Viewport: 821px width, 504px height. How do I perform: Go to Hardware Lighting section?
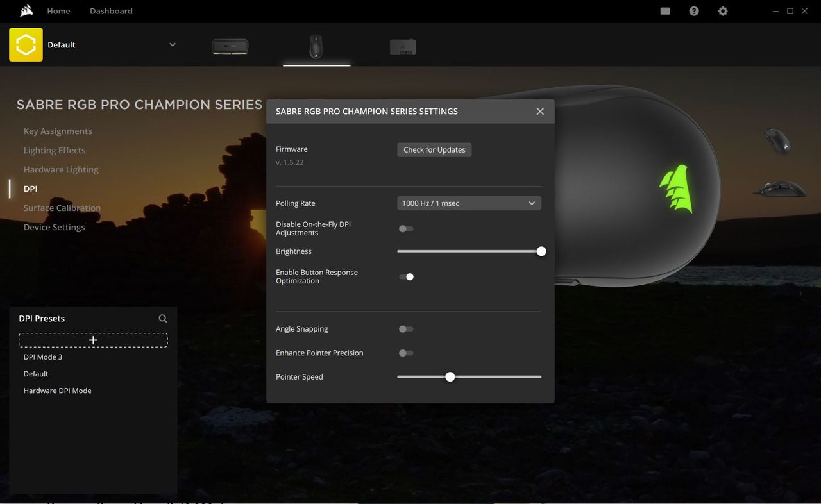click(x=61, y=170)
